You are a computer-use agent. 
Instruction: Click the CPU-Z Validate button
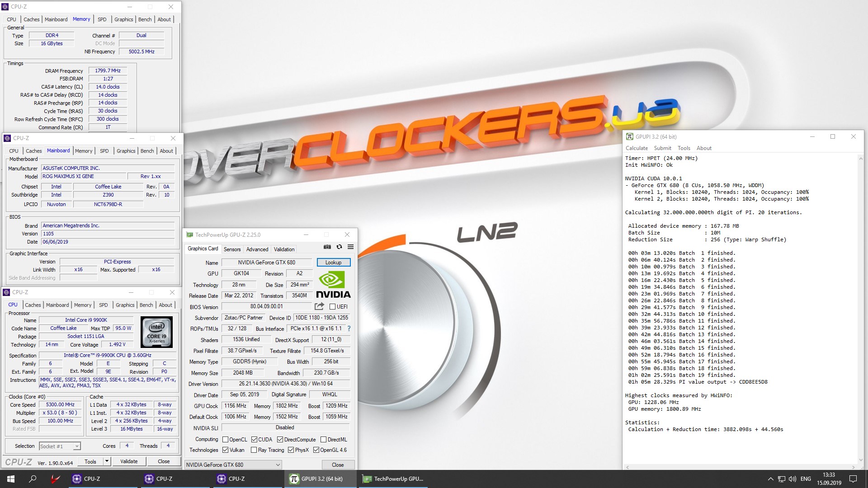(129, 461)
